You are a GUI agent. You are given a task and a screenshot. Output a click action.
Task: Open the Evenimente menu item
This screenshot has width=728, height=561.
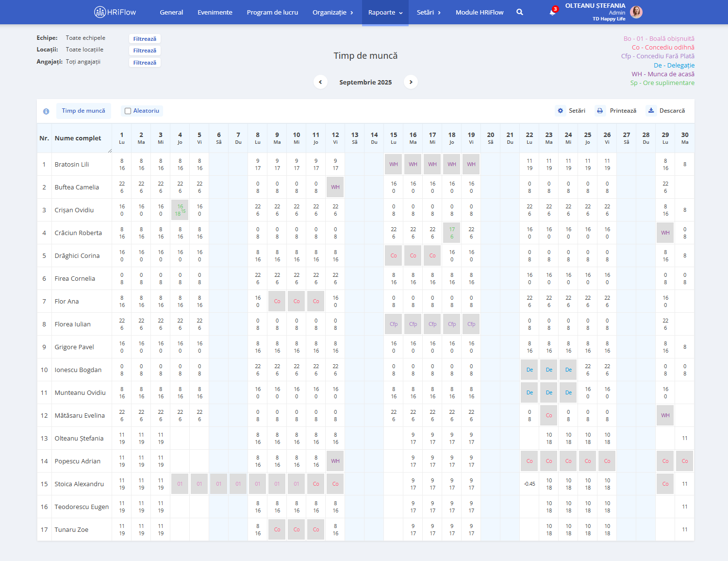pos(215,12)
